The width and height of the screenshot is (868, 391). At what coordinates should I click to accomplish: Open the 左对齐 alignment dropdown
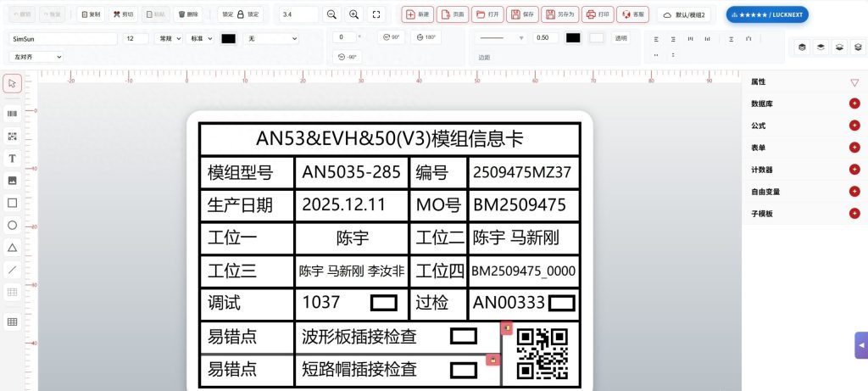(x=36, y=57)
